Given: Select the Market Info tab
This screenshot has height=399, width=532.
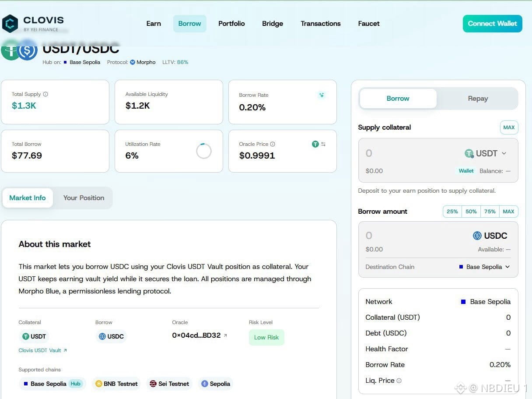Looking at the screenshot, I should click(28, 198).
